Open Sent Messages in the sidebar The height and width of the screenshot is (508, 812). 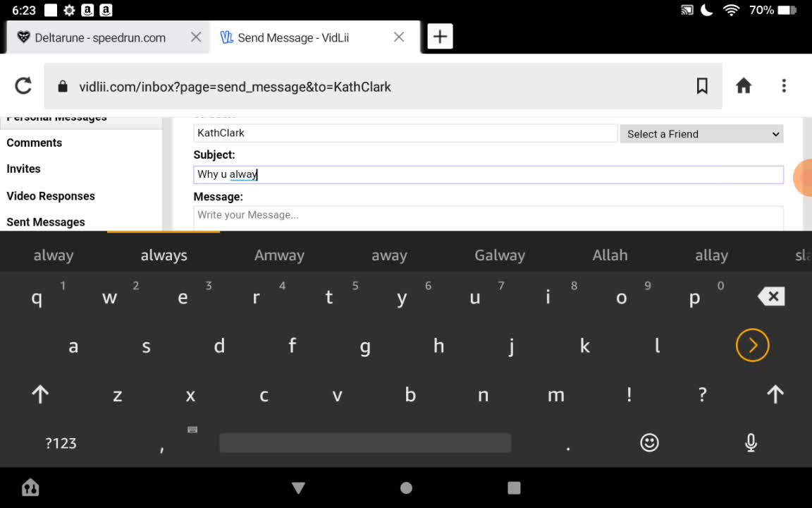tap(46, 222)
